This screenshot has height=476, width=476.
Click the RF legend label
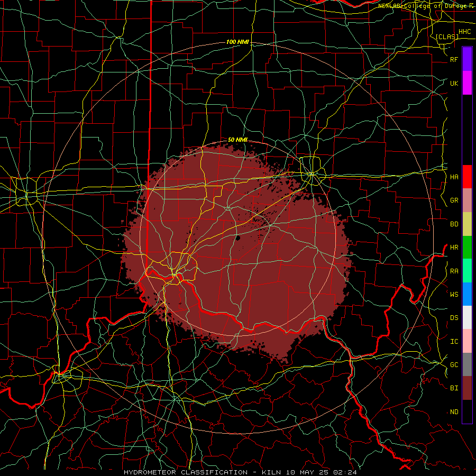tap(454, 59)
